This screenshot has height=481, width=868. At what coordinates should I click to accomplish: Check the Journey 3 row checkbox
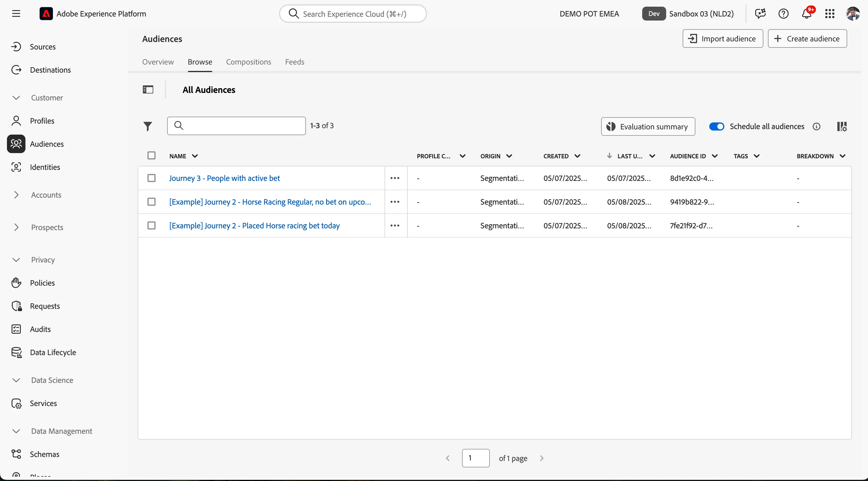click(151, 178)
